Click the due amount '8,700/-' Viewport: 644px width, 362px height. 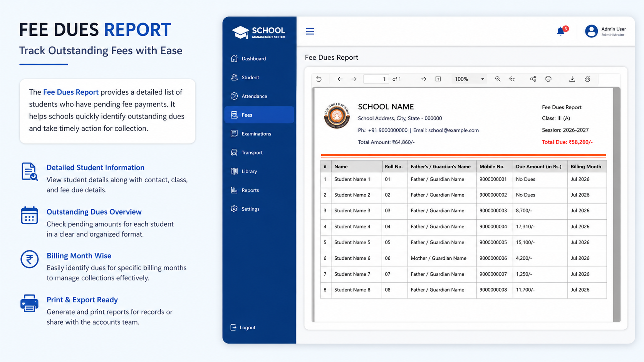click(x=524, y=210)
